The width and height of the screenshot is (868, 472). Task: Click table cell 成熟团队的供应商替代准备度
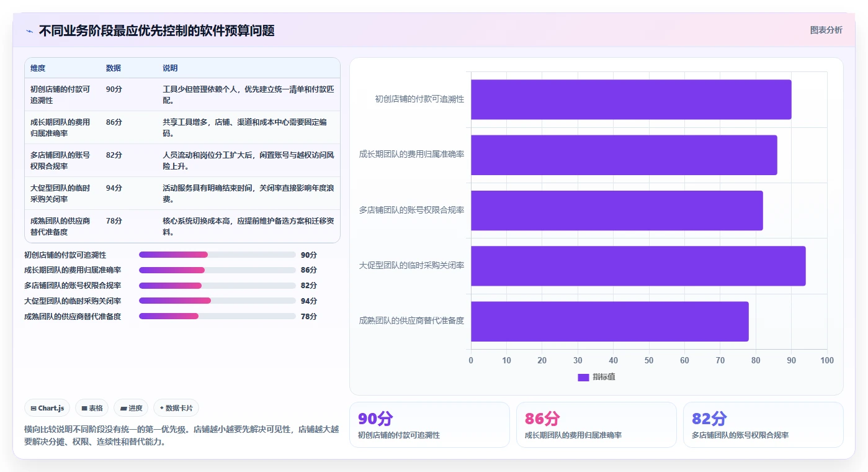click(61, 226)
